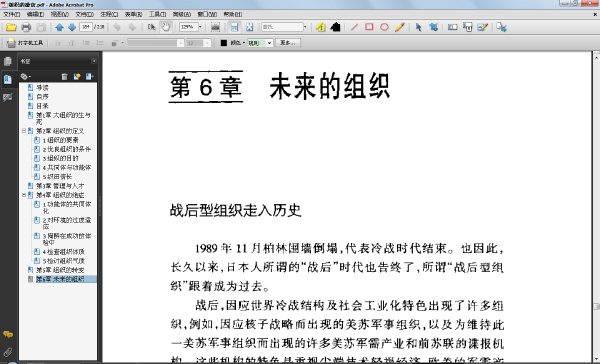The height and width of the screenshot is (364, 600).
Task: Open the Bookmarks panel in left sidebar
Action: pyautogui.click(x=8, y=79)
